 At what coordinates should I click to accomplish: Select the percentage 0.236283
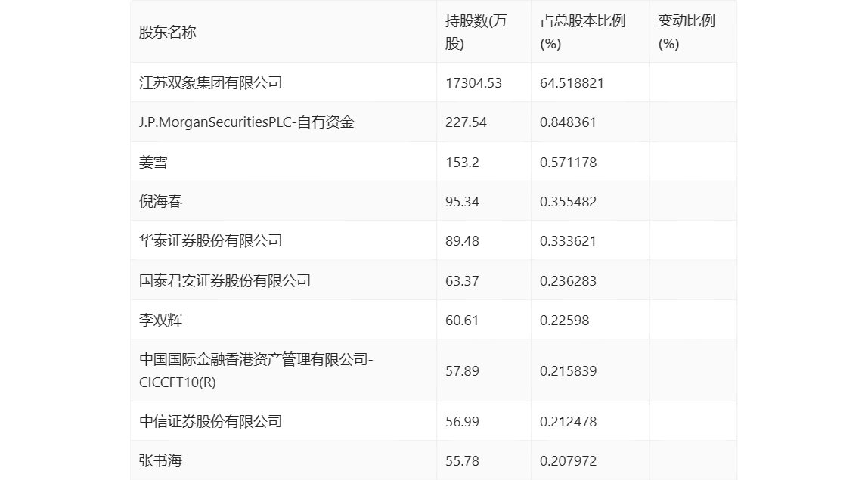(569, 280)
